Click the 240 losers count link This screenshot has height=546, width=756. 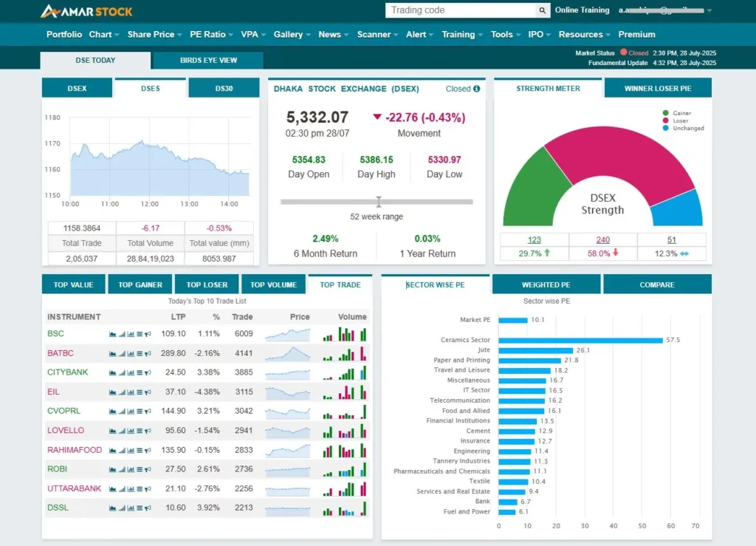point(602,239)
